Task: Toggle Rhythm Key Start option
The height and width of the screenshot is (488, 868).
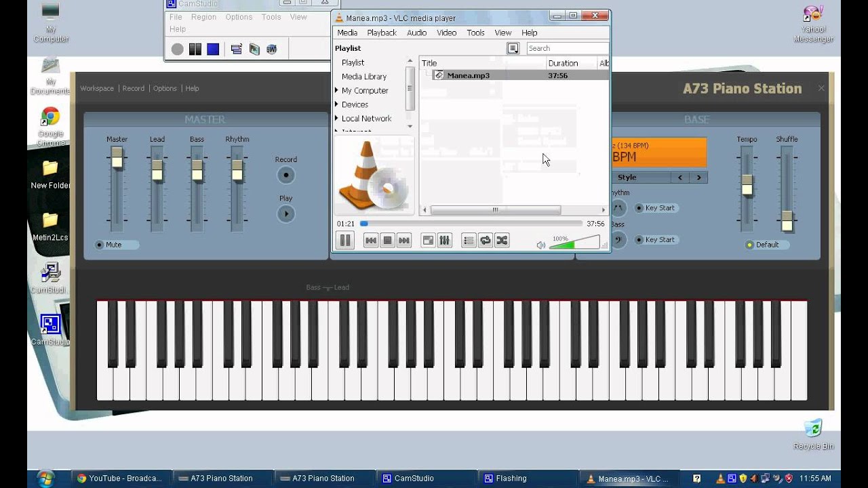Action: pos(656,208)
